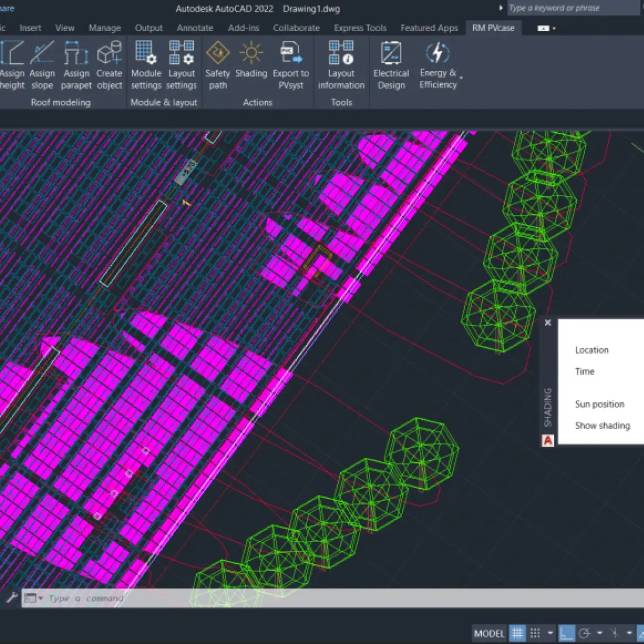Open isometric drafting dropdown

(x=629, y=633)
